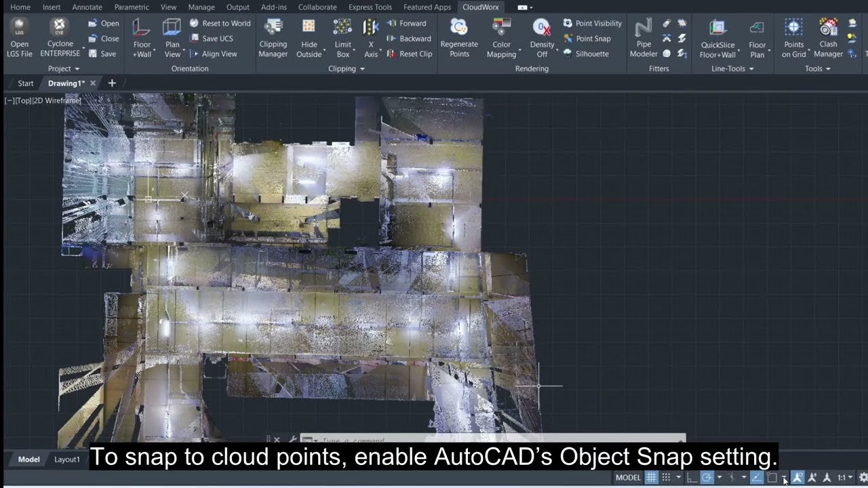Open workspace settings gear in status bar
The image size is (868, 488).
pos(863,477)
